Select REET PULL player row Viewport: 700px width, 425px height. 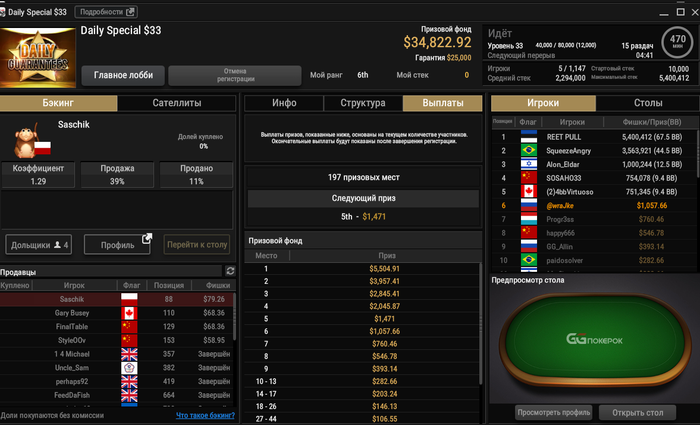click(594, 137)
